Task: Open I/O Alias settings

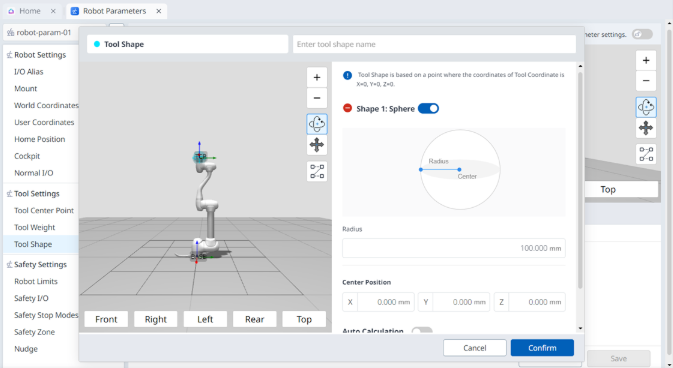Action: (29, 72)
